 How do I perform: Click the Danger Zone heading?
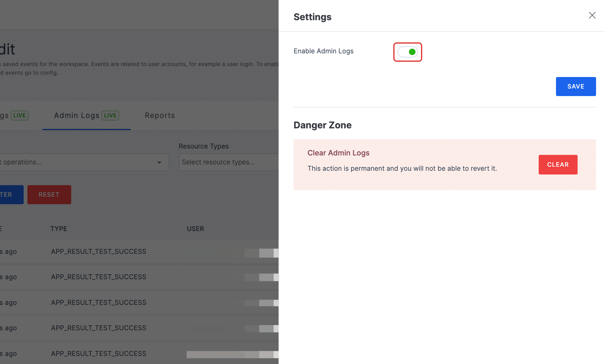coord(322,125)
